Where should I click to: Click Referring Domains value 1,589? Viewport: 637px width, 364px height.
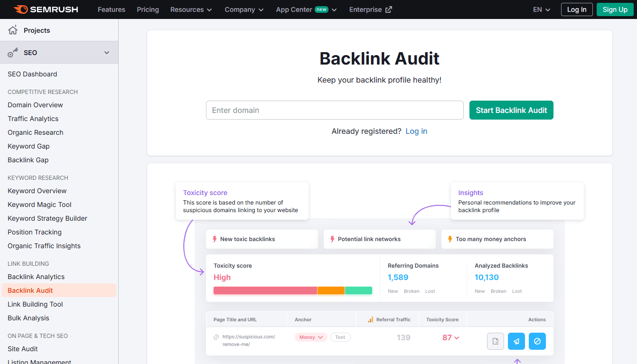[x=398, y=277]
